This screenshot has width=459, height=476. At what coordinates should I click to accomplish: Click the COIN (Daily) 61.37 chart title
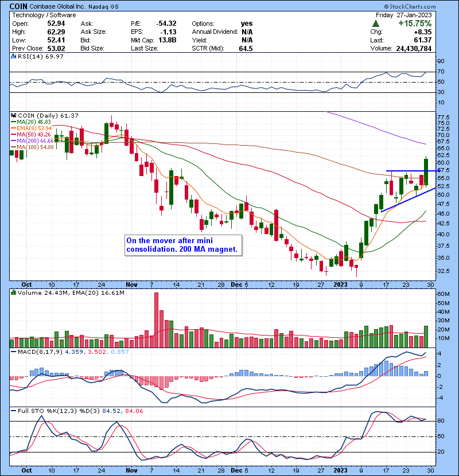(48, 115)
